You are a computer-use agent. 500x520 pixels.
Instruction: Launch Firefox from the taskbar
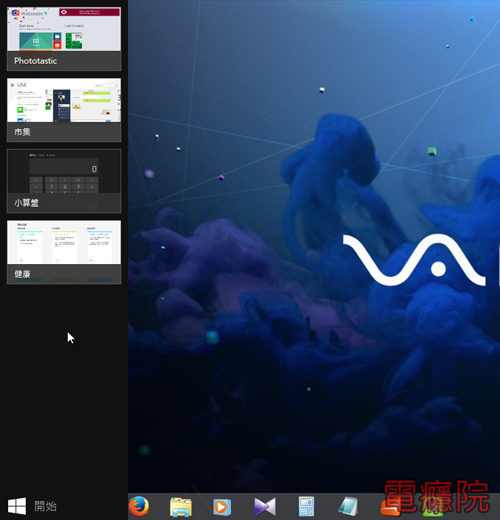[139, 506]
